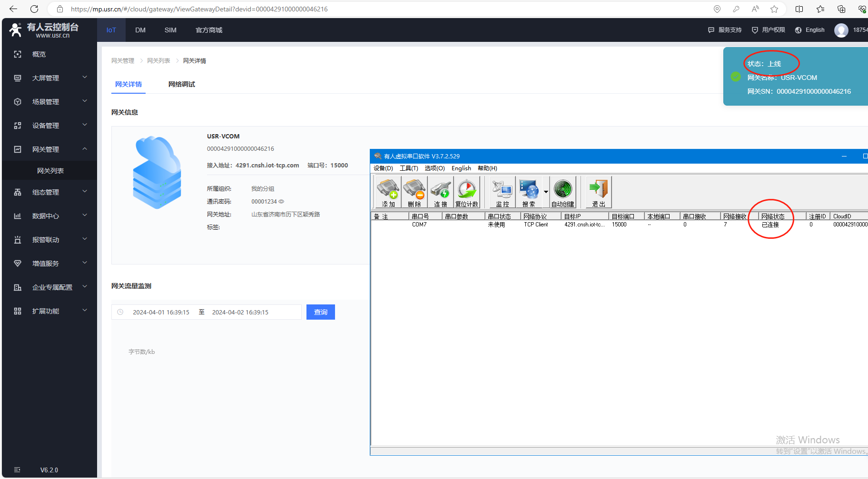The image size is (868, 479).
Task: Open the Search tool dropdown arrow
Action: 546,192
